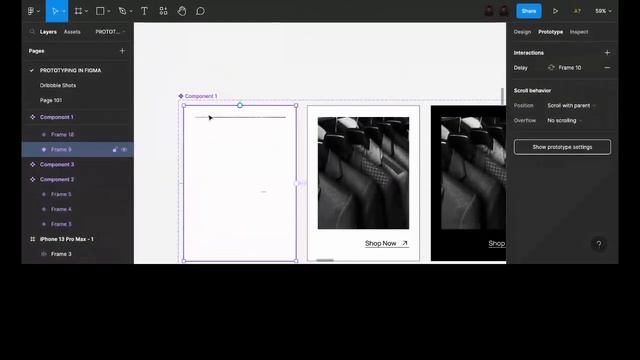Click the Shop Now link in middle frame
The width and height of the screenshot is (640, 360).
(387, 243)
